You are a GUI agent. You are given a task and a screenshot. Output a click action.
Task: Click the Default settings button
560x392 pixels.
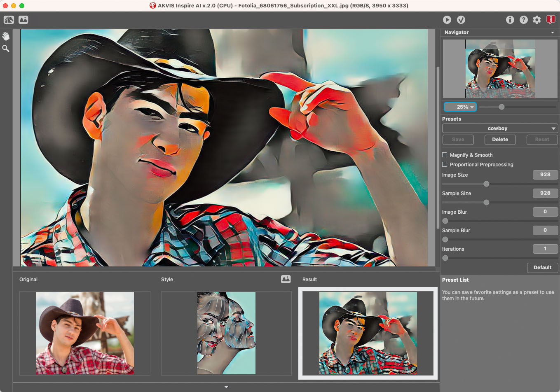point(542,268)
